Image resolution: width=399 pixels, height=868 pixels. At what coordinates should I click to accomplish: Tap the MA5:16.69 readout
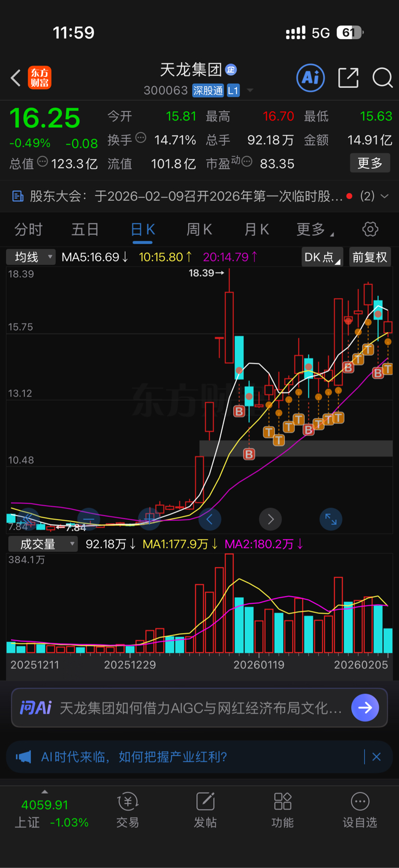[x=95, y=257]
